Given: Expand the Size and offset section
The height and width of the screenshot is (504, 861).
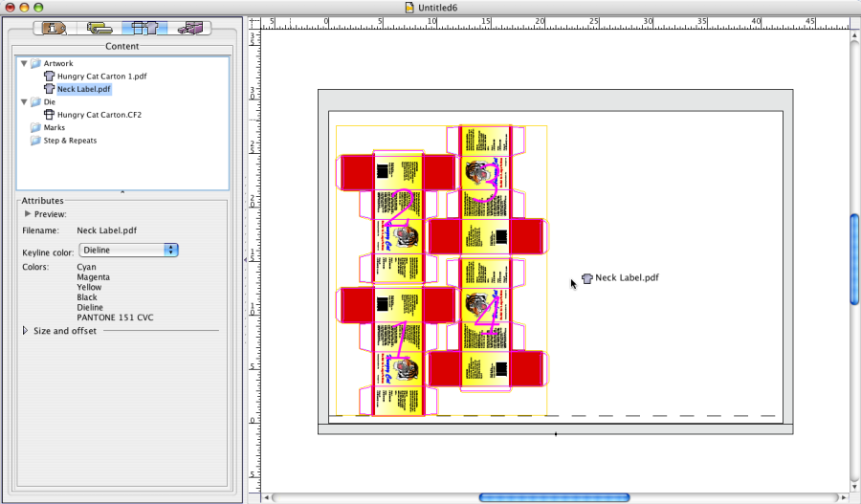Looking at the screenshot, I should pyautogui.click(x=25, y=331).
